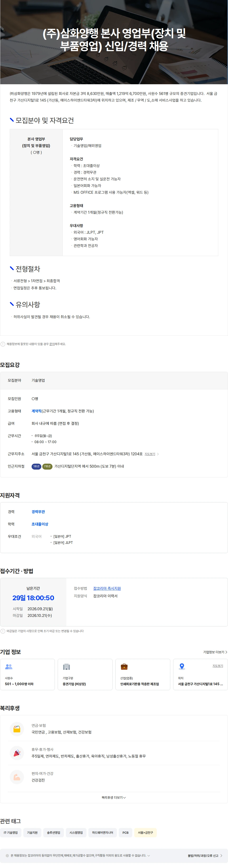Click 불법/허위/과장/오류 신고 report link
The height and width of the screenshot is (868, 228).
tap(205, 856)
